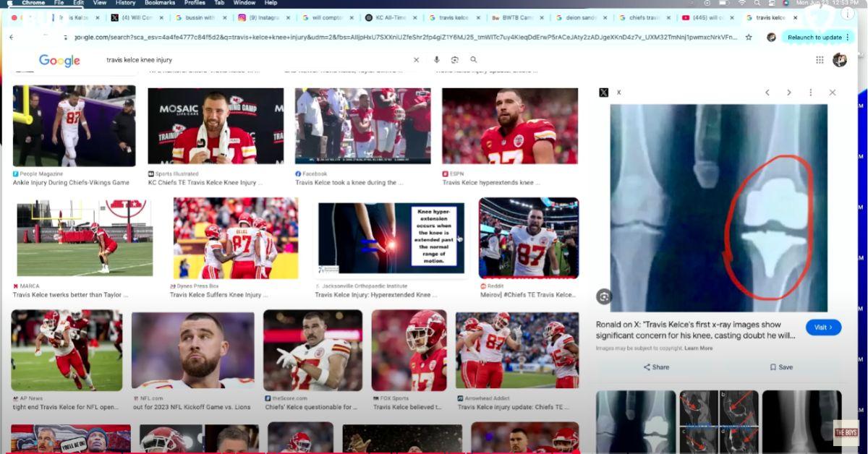Click the Share button
The height and width of the screenshot is (454, 868).
coord(656,367)
